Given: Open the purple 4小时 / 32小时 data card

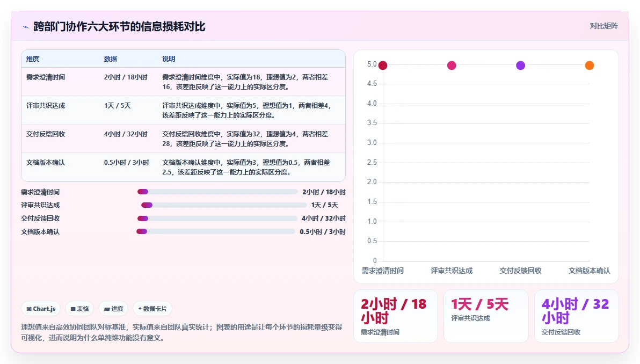Looking at the screenshot, I should coord(576,316).
